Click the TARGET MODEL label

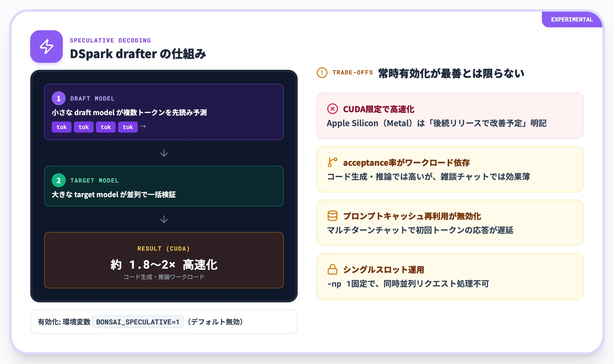[x=94, y=181]
